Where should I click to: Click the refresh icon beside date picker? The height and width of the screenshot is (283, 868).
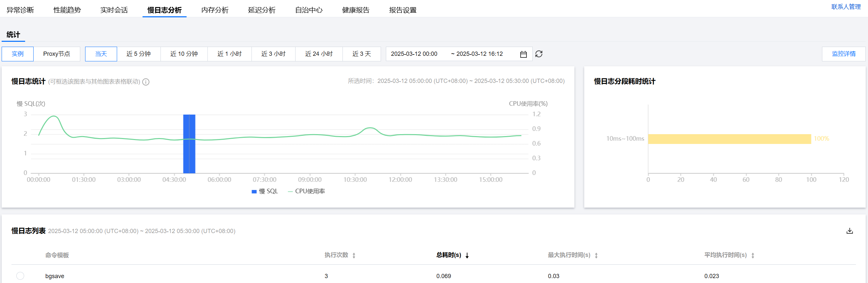pos(539,54)
